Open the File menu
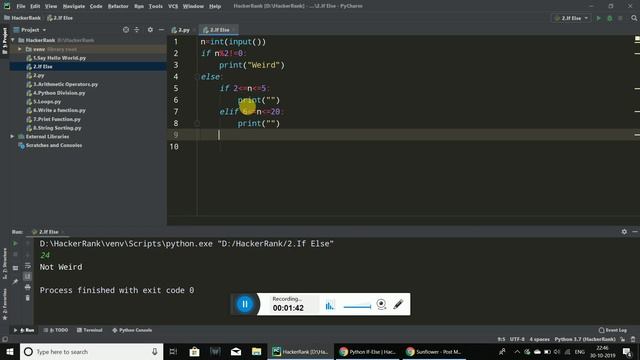Screen dimensions: 640x360 point(21,6)
